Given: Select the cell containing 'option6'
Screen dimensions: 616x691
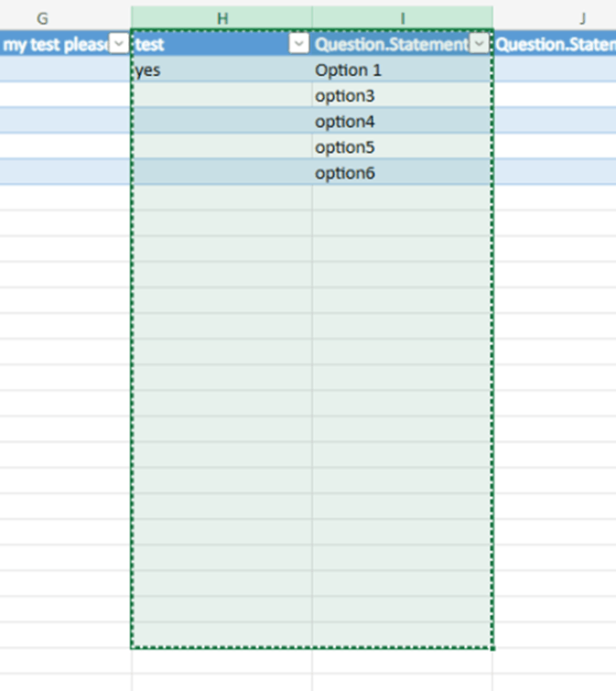Looking at the screenshot, I should click(x=403, y=172).
